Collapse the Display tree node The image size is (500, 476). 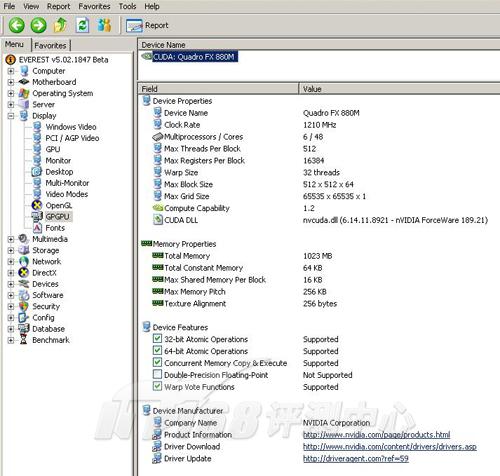coord(11,116)
